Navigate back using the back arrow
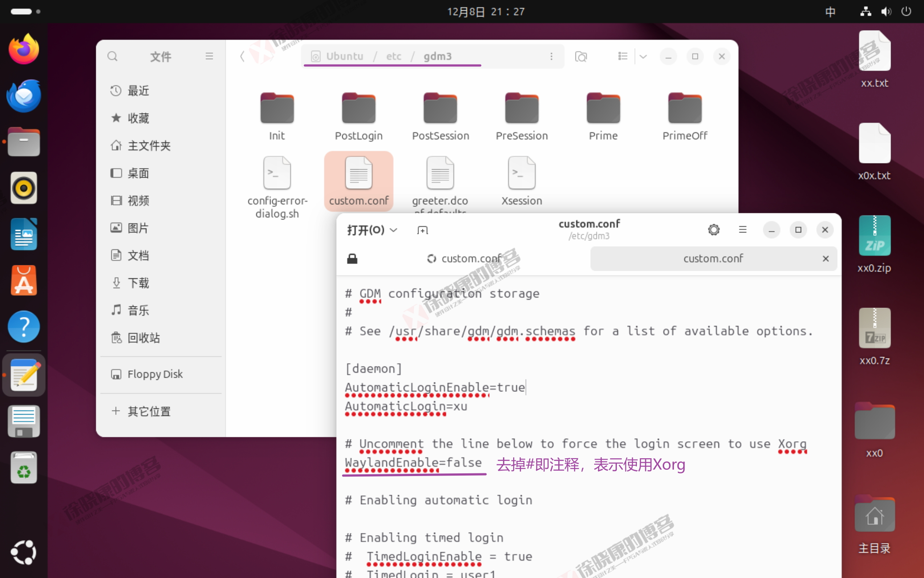The height and width of the screenshot is (578, 924). click(x=242, y=56)
